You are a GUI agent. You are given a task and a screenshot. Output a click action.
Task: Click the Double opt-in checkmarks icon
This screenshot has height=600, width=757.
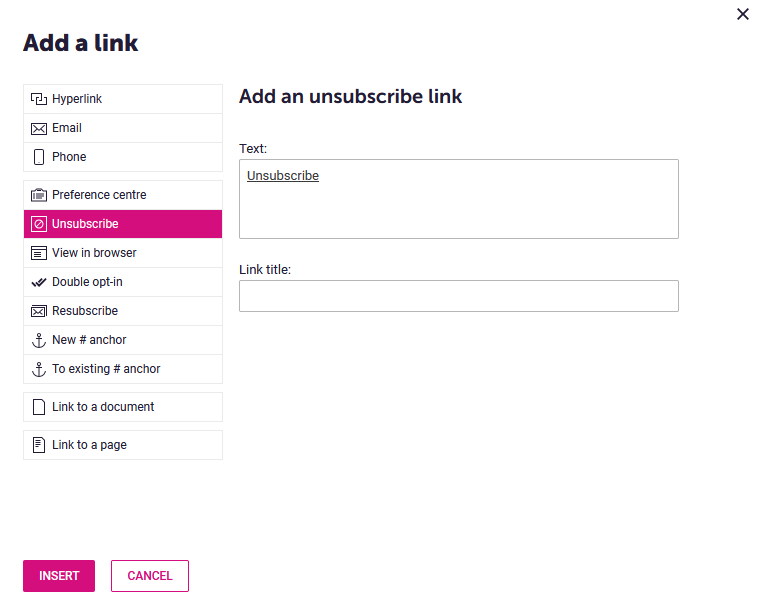point(39,282)
